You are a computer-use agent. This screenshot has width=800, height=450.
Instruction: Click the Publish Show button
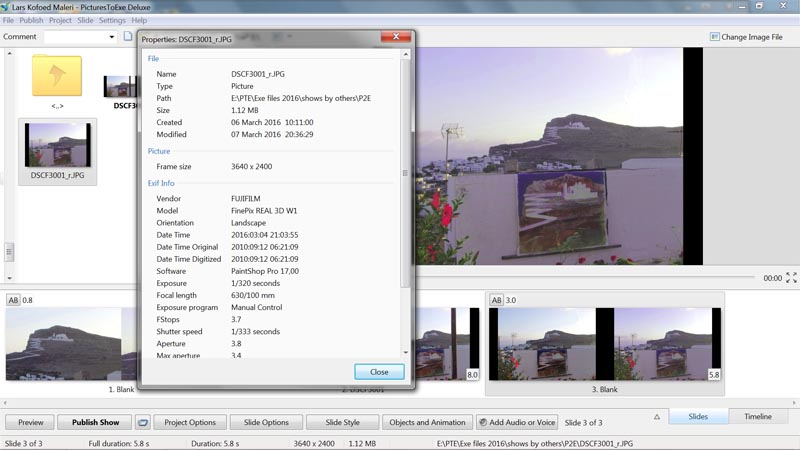pyautogui.click(x=95, y=422)
